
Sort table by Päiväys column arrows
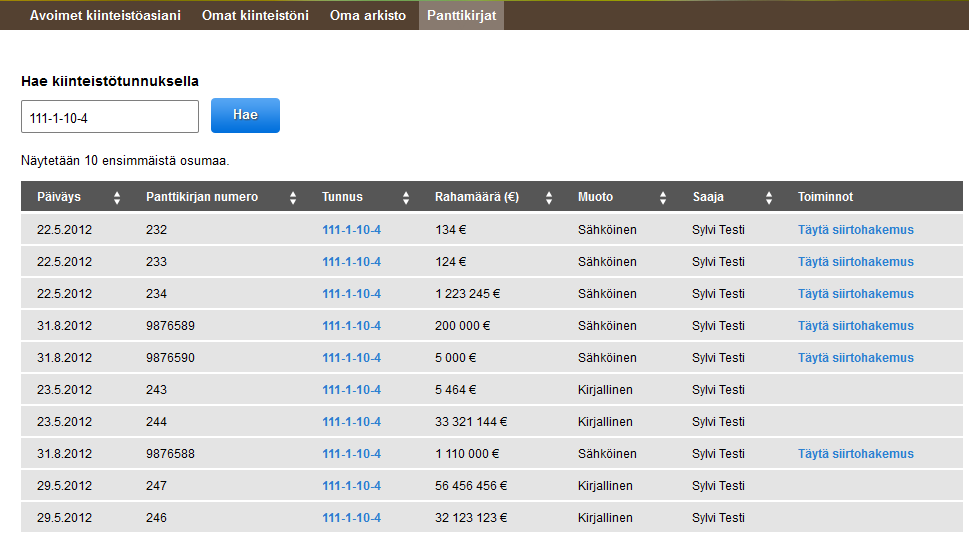(117, 198)
